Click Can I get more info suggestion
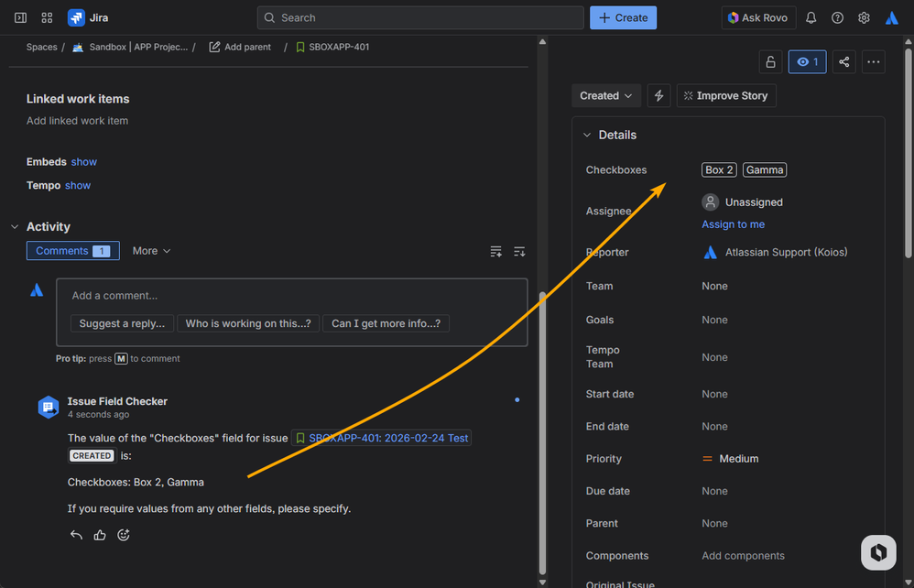The height and width of the screenshot is (588, 914). coord(386,323)
